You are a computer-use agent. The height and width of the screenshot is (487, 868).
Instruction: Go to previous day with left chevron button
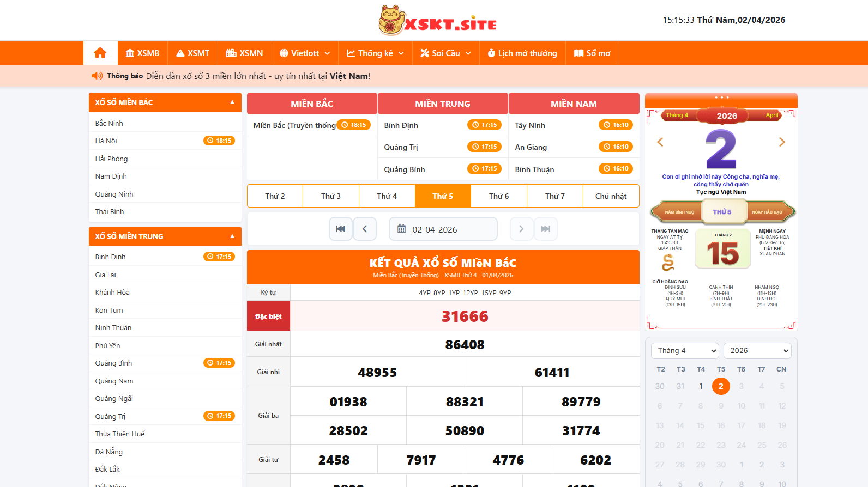click(365, 229)
